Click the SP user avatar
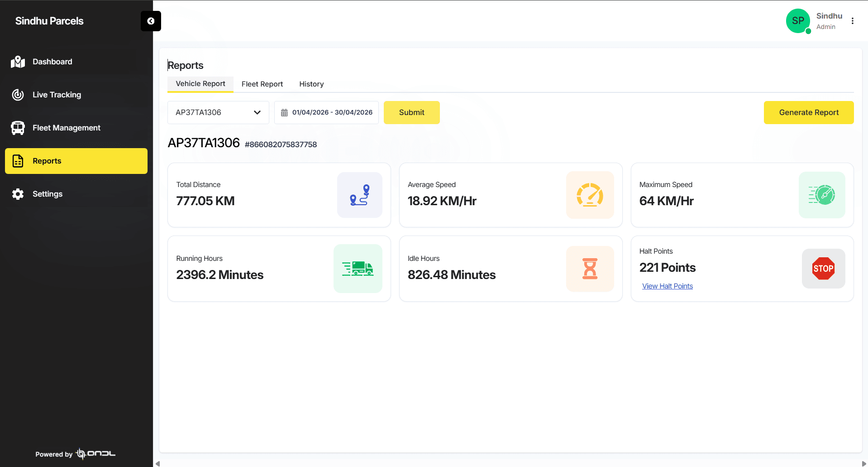This screenshot has height=467, width=868. [798, 21]
